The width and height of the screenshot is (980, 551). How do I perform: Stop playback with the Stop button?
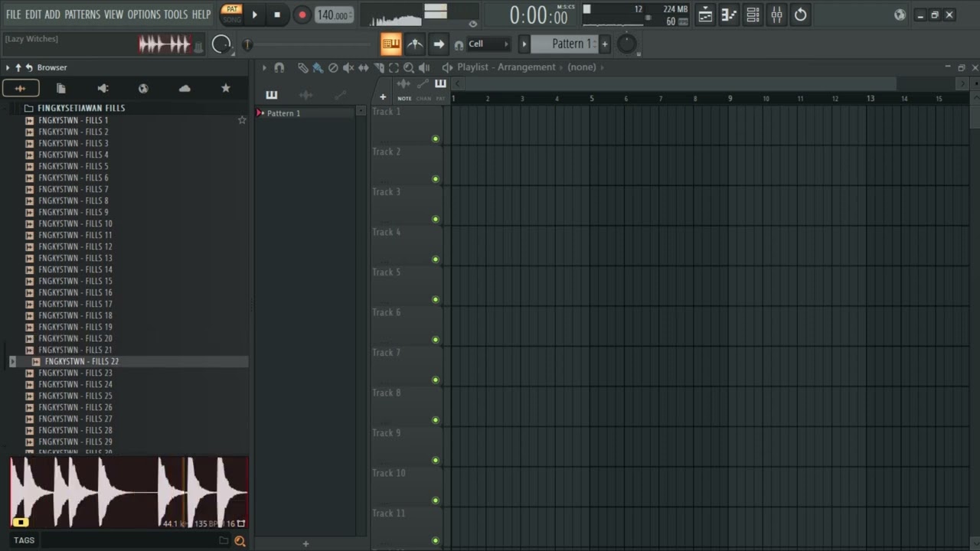pos(277,15)
